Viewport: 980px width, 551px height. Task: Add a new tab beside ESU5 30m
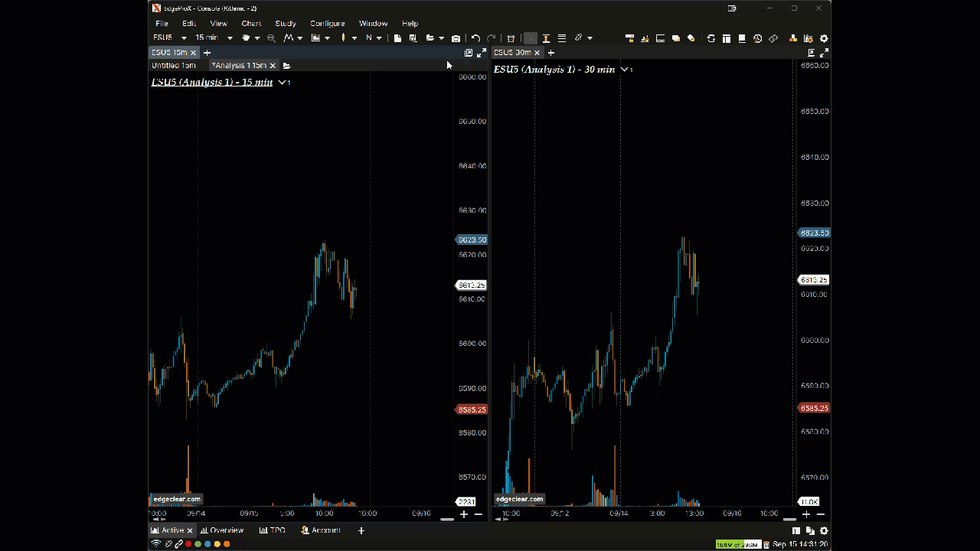click(x=551, y=53)
